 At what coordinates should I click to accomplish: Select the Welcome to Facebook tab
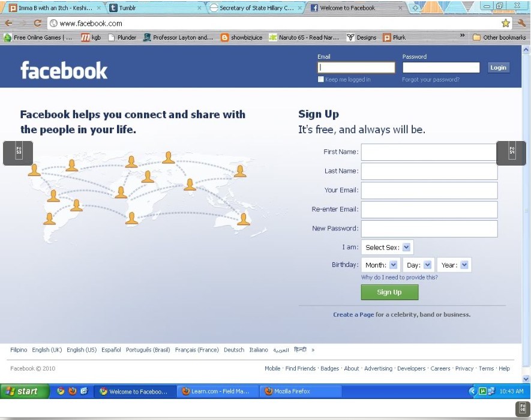(356, 8)
